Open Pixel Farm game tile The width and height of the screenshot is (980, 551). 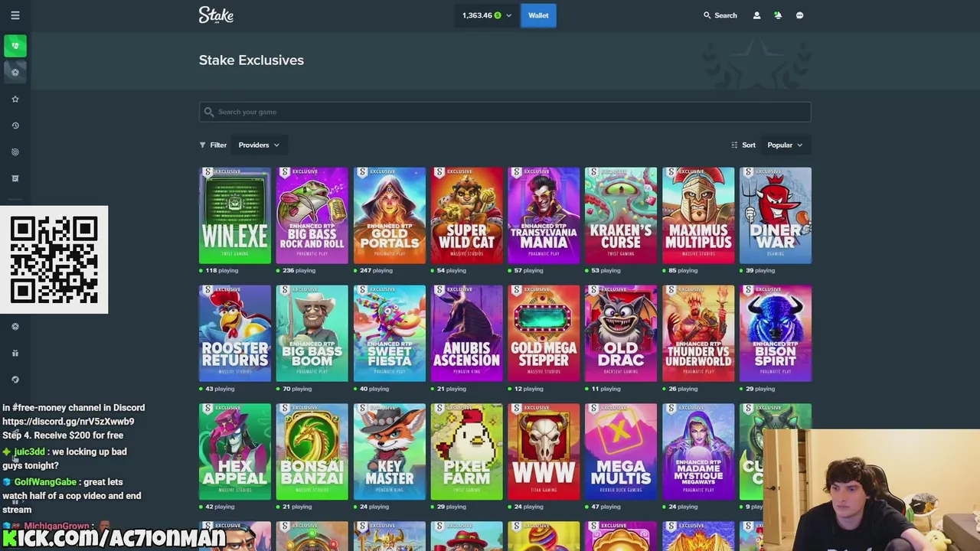[x=467, y=452]
